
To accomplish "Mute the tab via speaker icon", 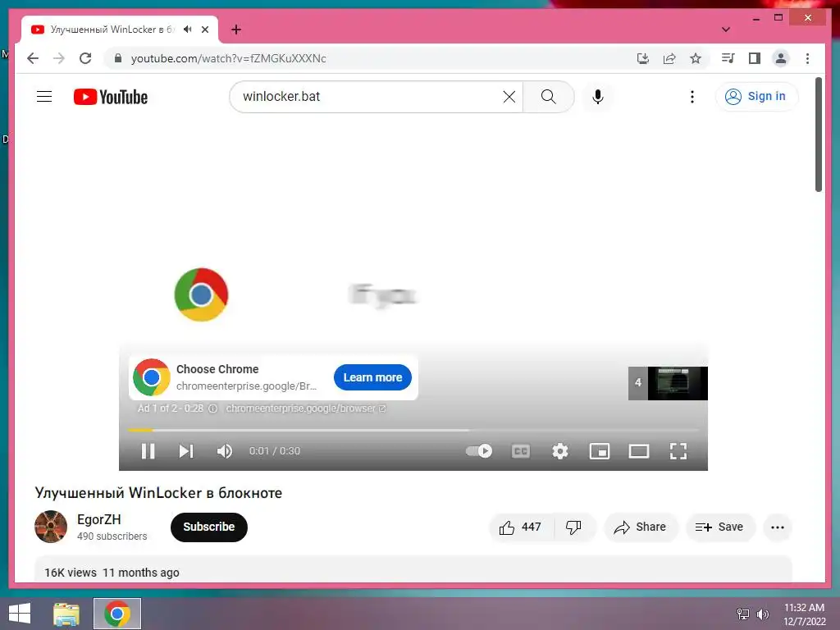I will (187, 30).
